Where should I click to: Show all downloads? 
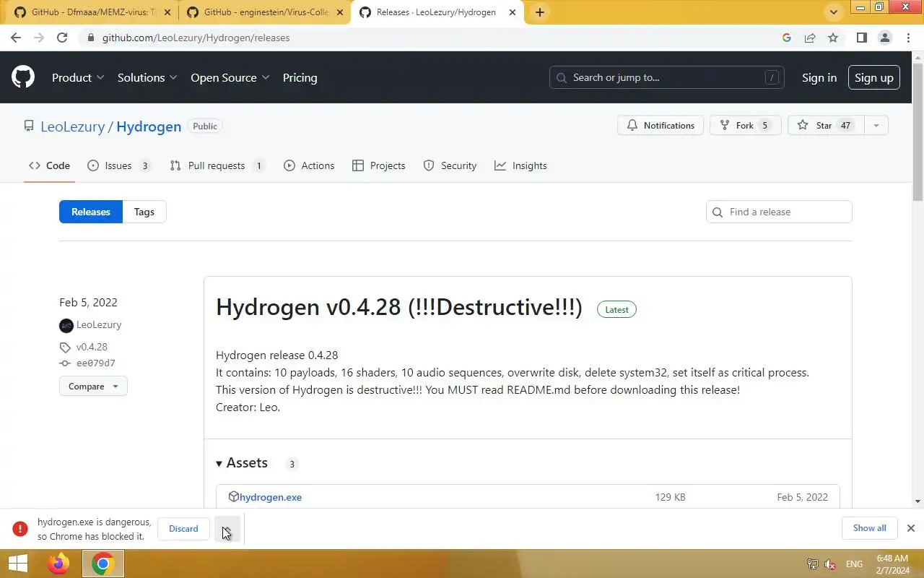click(869, 528)
